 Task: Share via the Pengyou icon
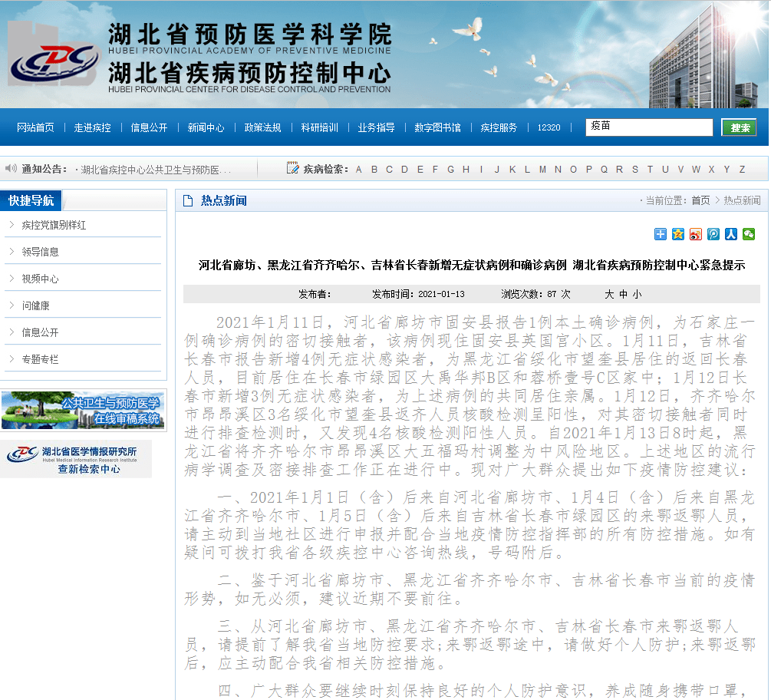pyautogui.click(x=713, y=235)
